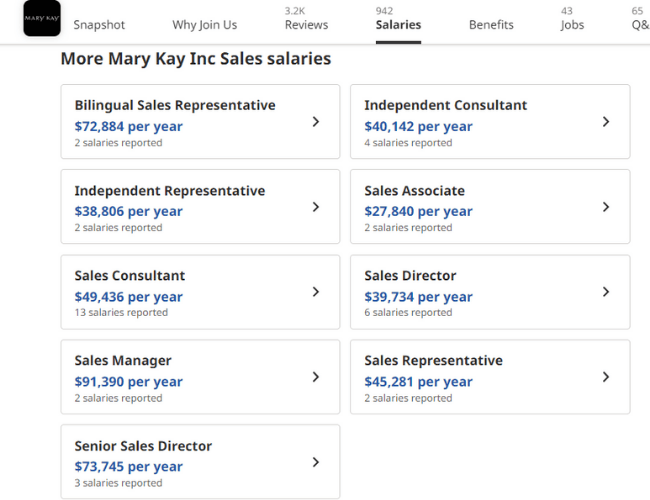The height and width of the screenshot is (500, 650).
Task: Open Sales Director job title
Action: pyautogui.click(x=410, y=276)
